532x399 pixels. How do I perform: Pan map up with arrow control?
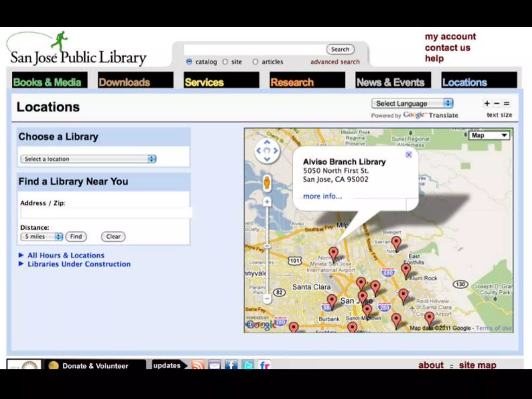[x=267, y=142]
